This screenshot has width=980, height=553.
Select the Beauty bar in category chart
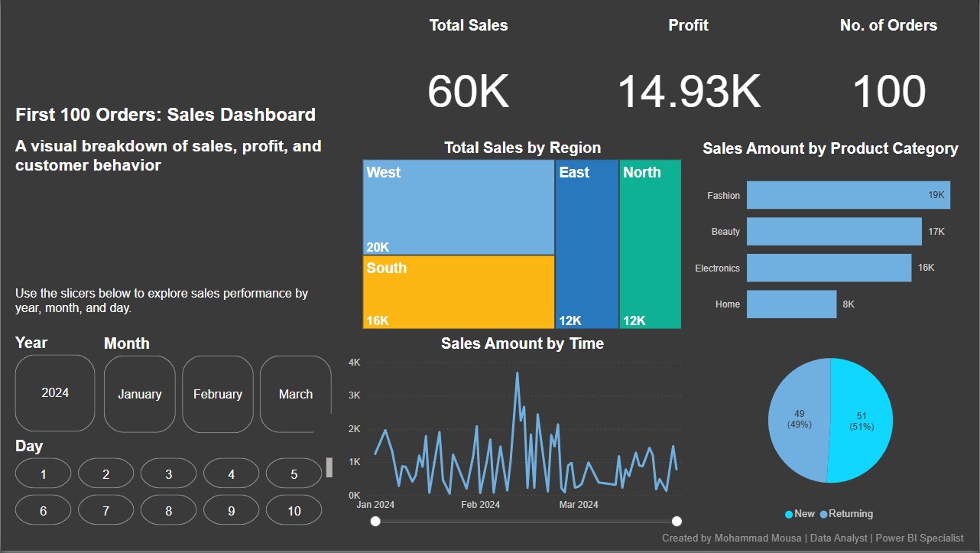[x=833, y=231]
